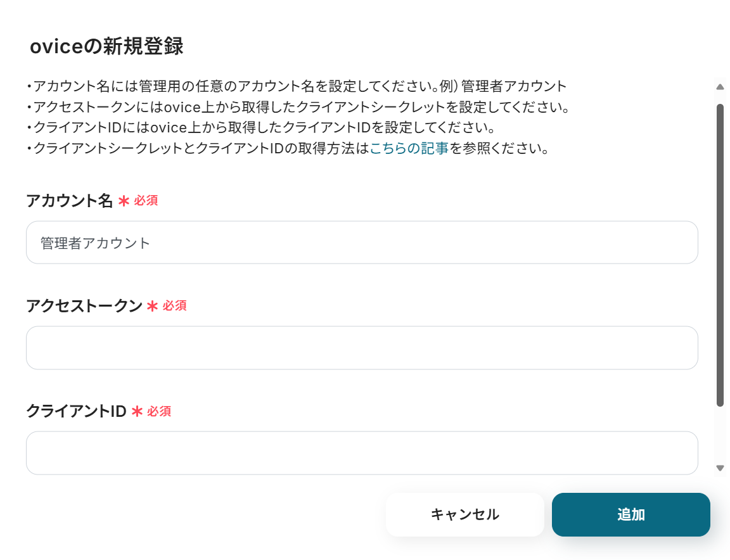Click empty area between キャンセル and 追加
730x560 pixels.
click(x=547, y=514)
